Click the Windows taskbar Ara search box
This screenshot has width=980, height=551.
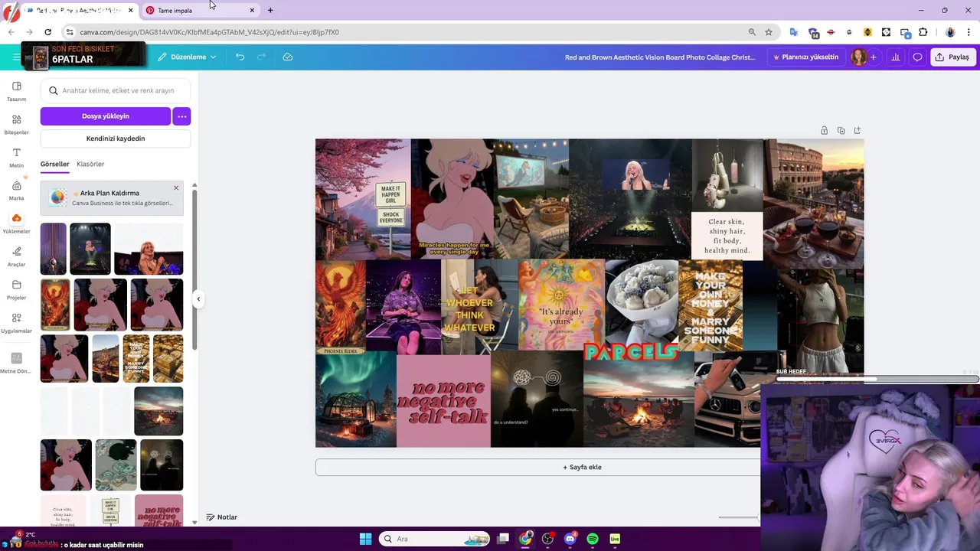434,539
